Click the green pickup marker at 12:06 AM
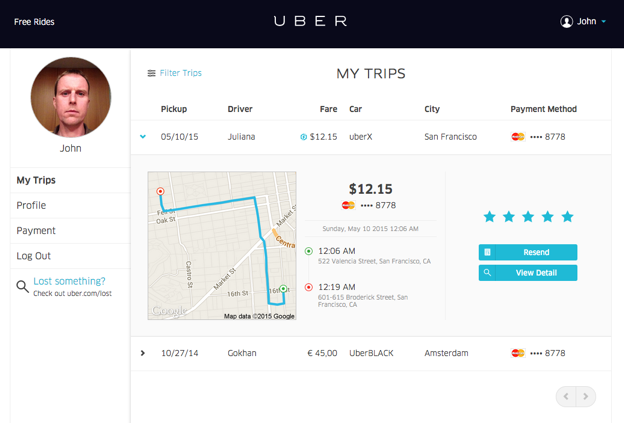Viewport: 624px width, 423px height. (309, 252)
